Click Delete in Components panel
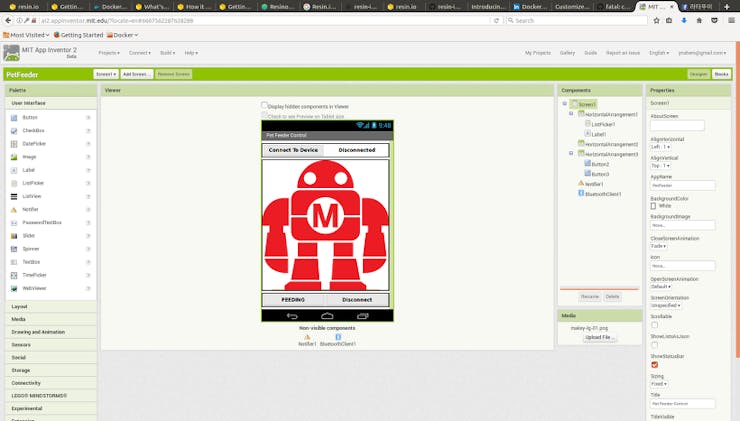 612,297
